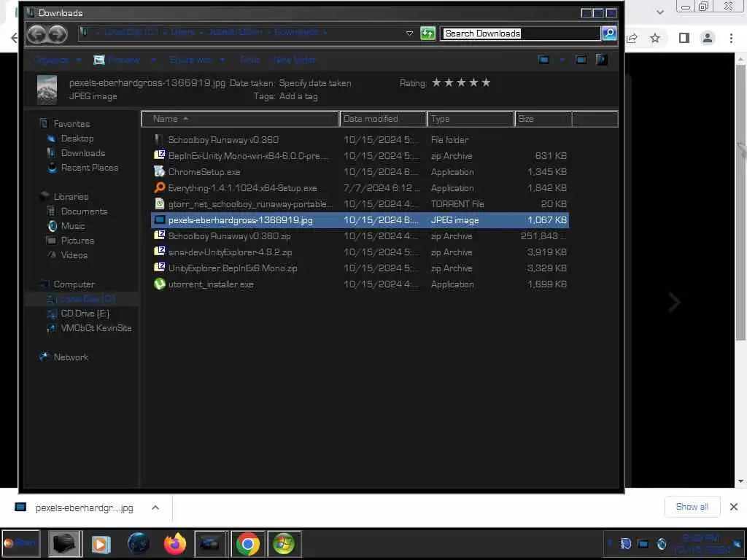Open the address bar history dropdown arrow
The image size is (747, 560).
(409, 34)
